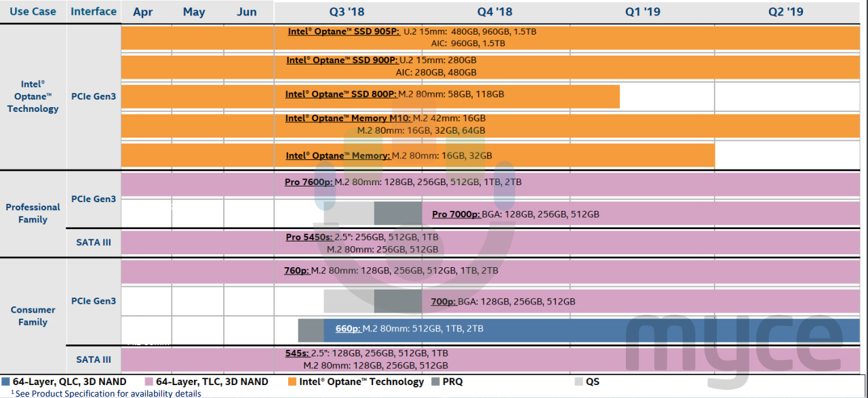Image resolution: width=868 pixels, height=398 pixels.
Task: Select the Pro 7600p product bar
Action: 475,182
